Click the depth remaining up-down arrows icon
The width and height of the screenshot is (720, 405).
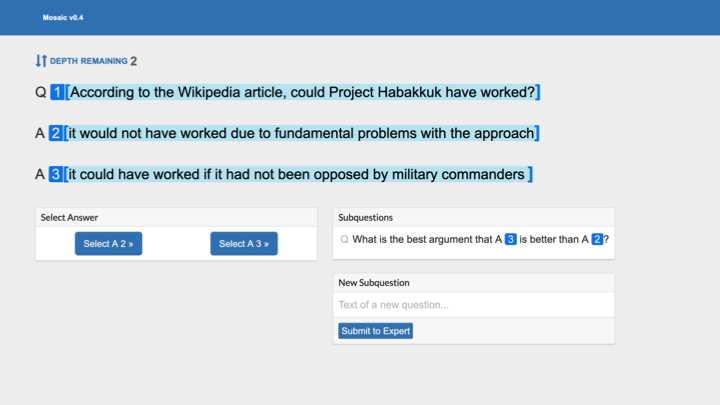(41, 61)
